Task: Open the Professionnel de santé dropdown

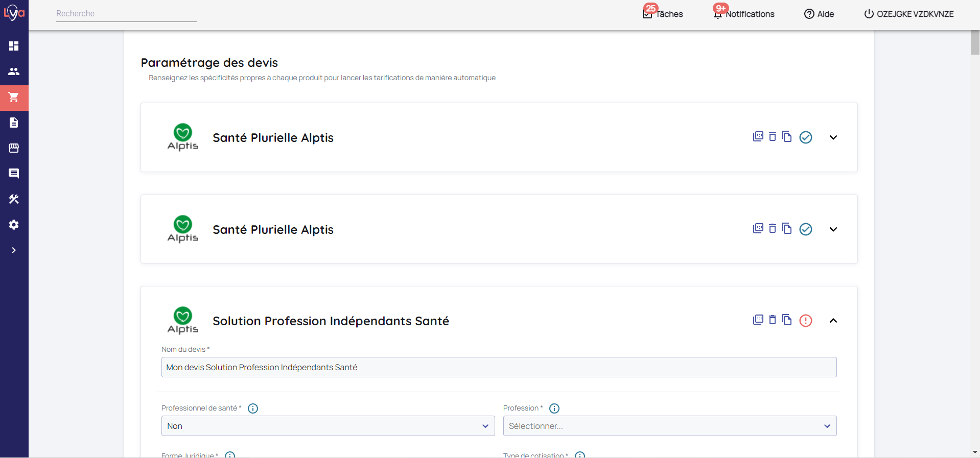Action: [328, 426]
